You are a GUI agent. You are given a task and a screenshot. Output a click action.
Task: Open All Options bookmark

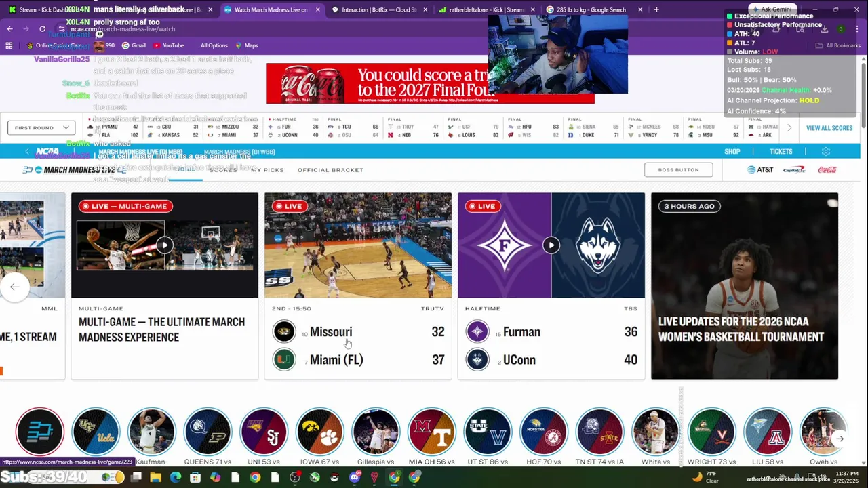pos(214,45)
